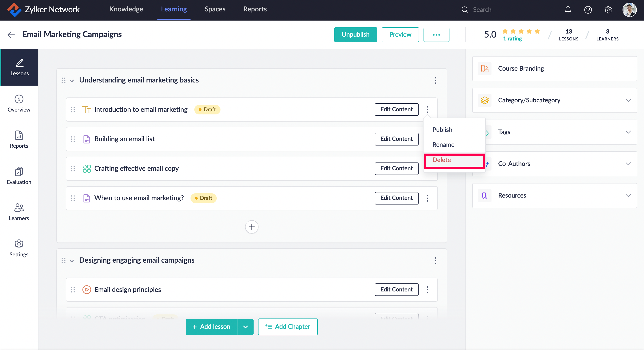Open the top bar settings gear
The height and width of the screenshot is (350, 644).
608,10
